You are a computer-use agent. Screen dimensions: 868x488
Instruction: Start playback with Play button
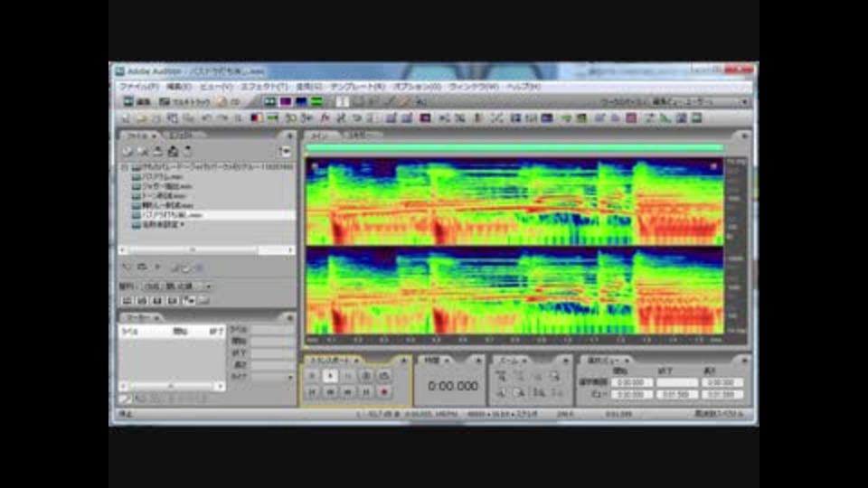pyautogui.click(x=330, y=376)
